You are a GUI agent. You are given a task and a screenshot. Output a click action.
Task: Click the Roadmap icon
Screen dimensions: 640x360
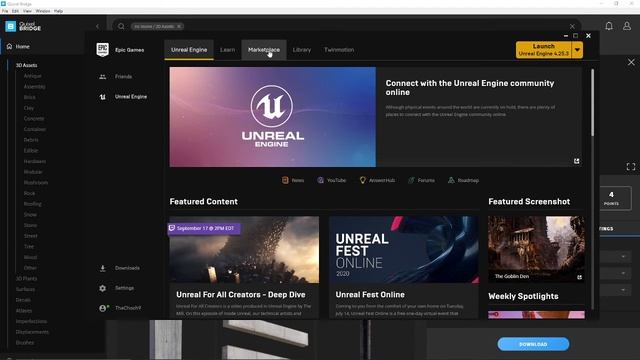click(451, 180)
